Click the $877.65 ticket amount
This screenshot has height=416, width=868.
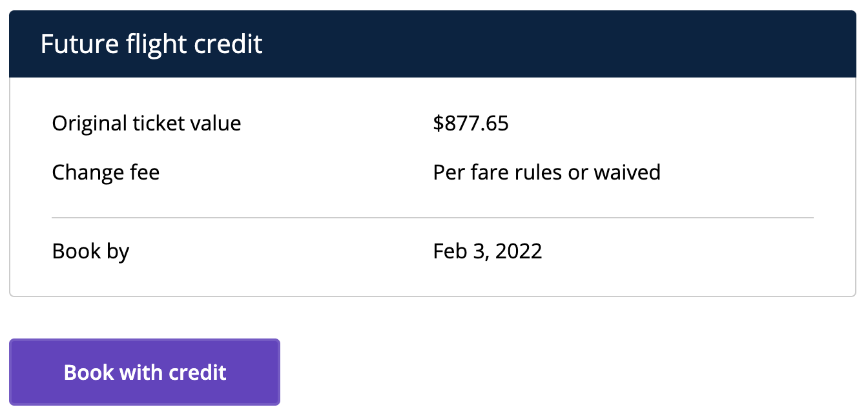(471, 123)
